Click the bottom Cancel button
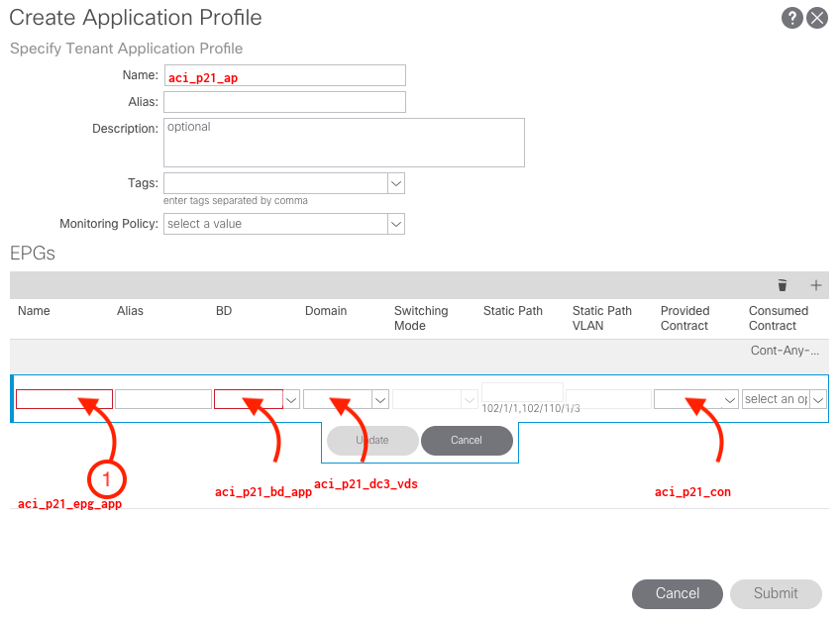Screen dimensions: 840x621 [x=678, y=593]
